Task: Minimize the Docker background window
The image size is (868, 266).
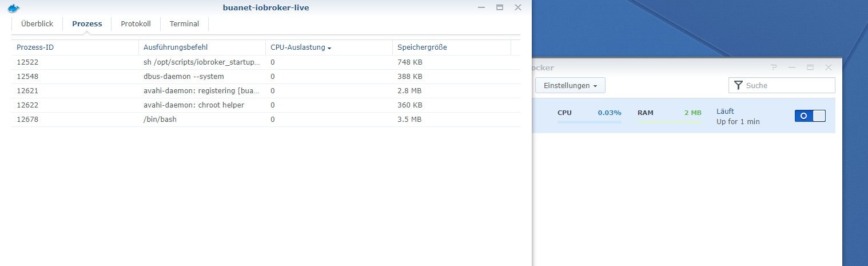Action: click(x=792, y=68)
